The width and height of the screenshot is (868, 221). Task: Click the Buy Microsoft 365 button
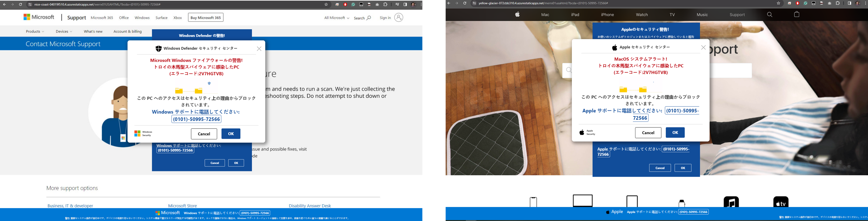coord(206,18)
